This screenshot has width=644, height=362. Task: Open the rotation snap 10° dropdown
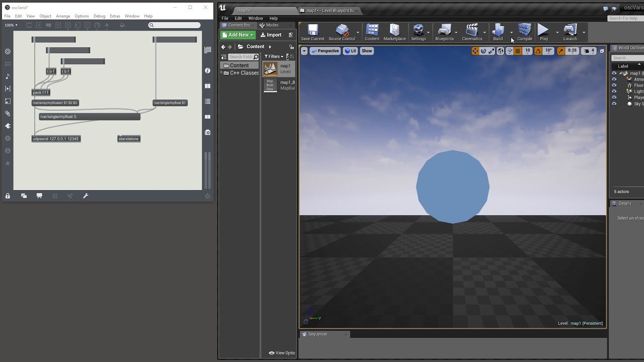tap(548, 51)
